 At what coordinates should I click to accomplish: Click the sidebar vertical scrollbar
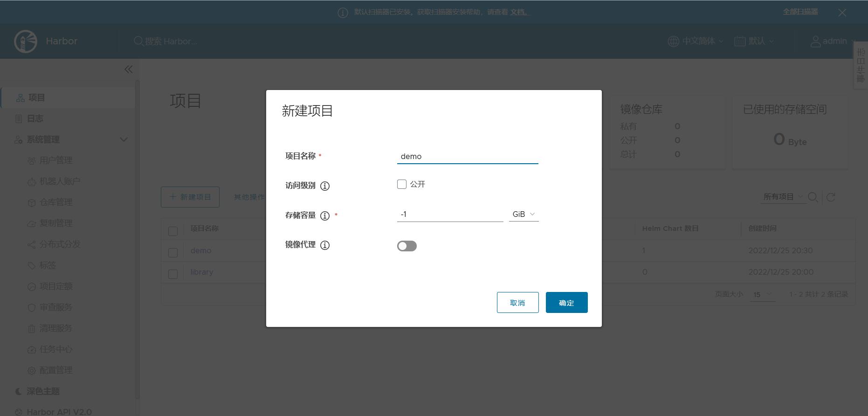coord(137,240)
